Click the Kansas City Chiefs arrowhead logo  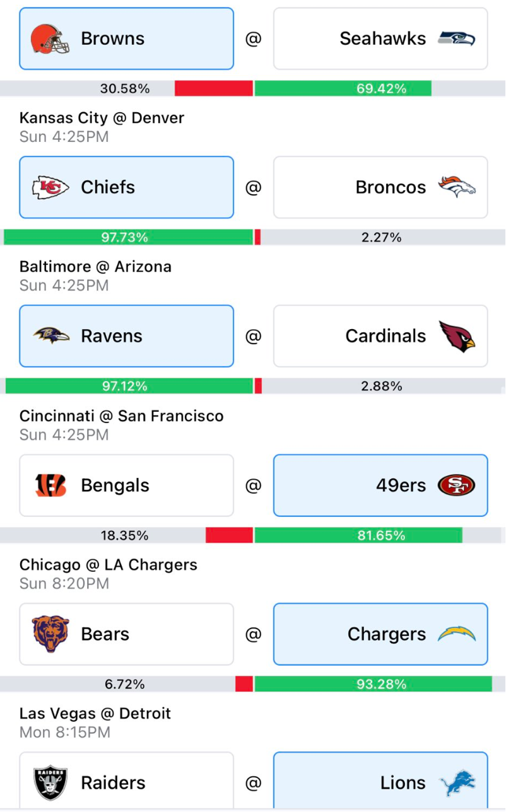[x=50, y=187]
